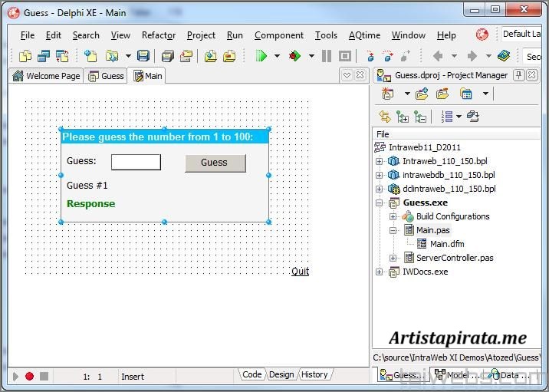The height and width of the screenshot is (392, 549).
Task: Pin the Project Manager panel
Action: pos(518,75)
